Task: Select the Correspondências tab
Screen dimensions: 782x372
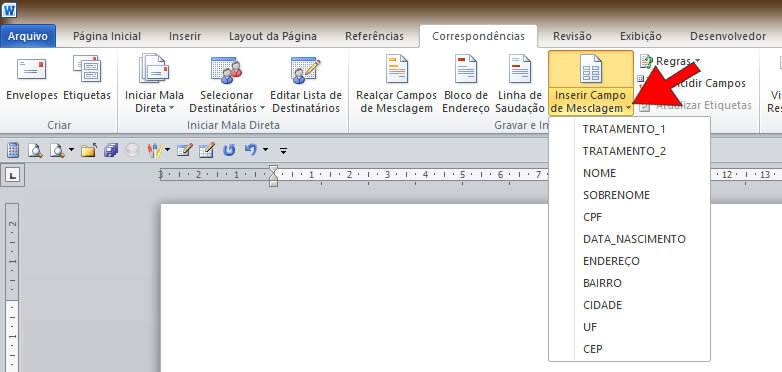Action: pyautogui.click(x=478, y=36)
